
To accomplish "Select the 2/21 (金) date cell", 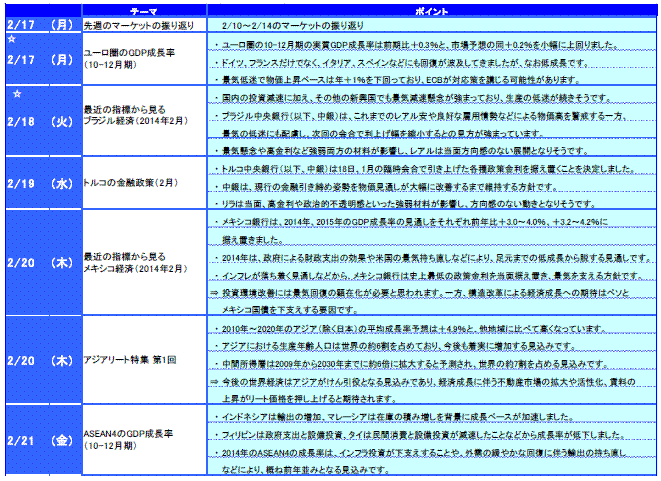I will (40, 439).
